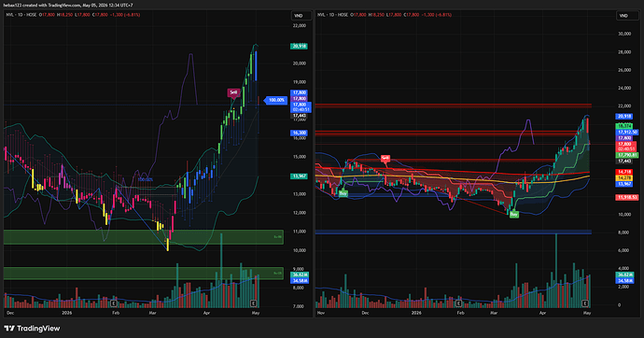Select the lower green zone on left chart

pos(144,274)
